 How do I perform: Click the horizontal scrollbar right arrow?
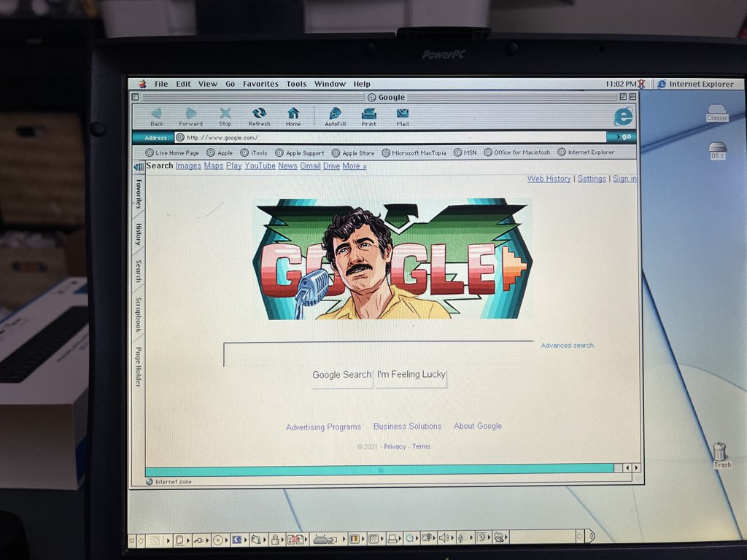coord(636,467)
